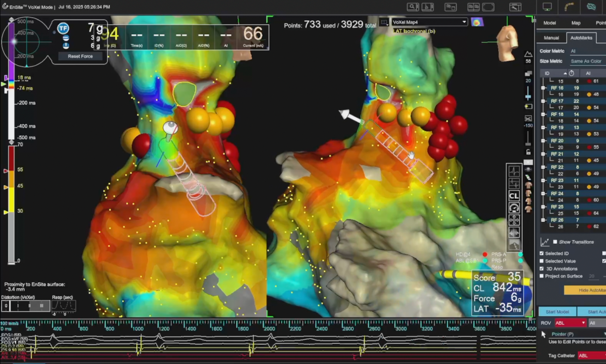Click the magnifier search toolbar icon
The height and width of the screenshot is (364, 606).
(x=413, y=7)
